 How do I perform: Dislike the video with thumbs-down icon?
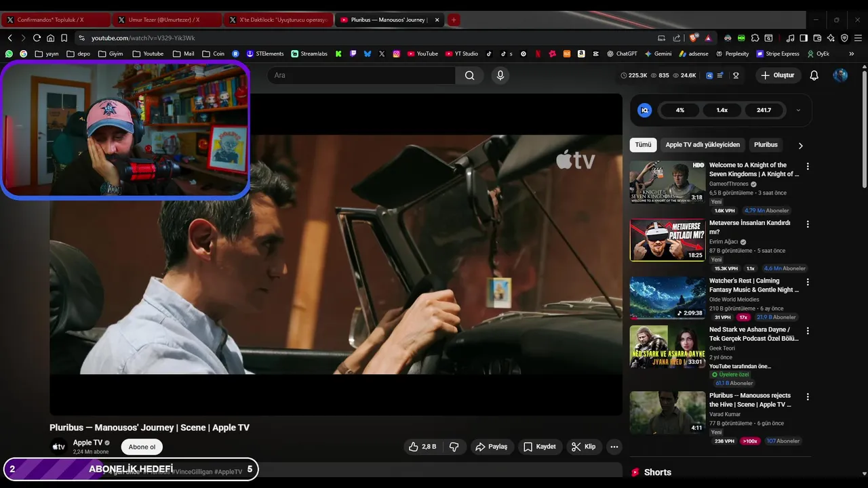click(x=454, y=447)
